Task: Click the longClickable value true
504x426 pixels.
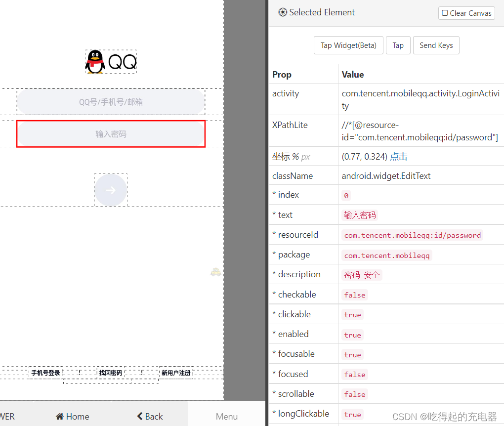Action: [x=352, y=415]
